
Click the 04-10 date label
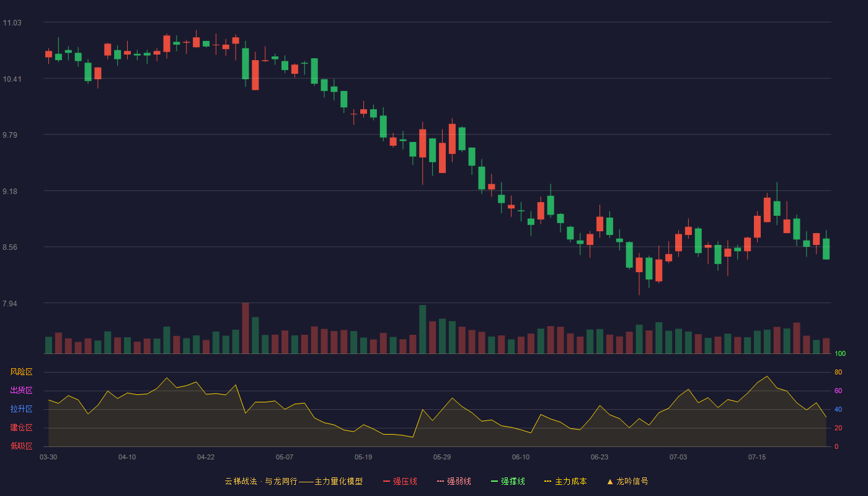coord(127,457)
